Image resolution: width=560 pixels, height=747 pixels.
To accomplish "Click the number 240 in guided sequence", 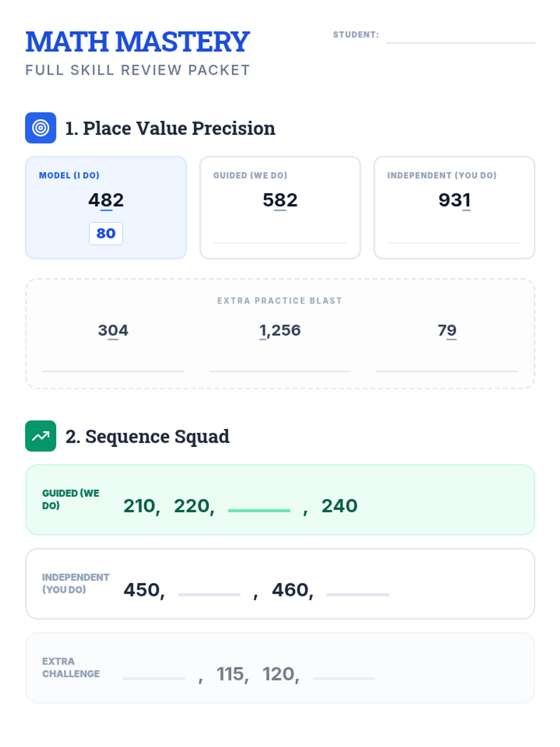I will pos(339,506).
